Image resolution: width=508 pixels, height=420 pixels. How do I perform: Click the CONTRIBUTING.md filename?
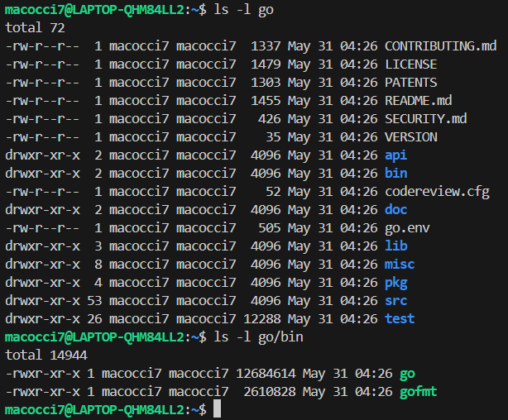tap(441, 46)
